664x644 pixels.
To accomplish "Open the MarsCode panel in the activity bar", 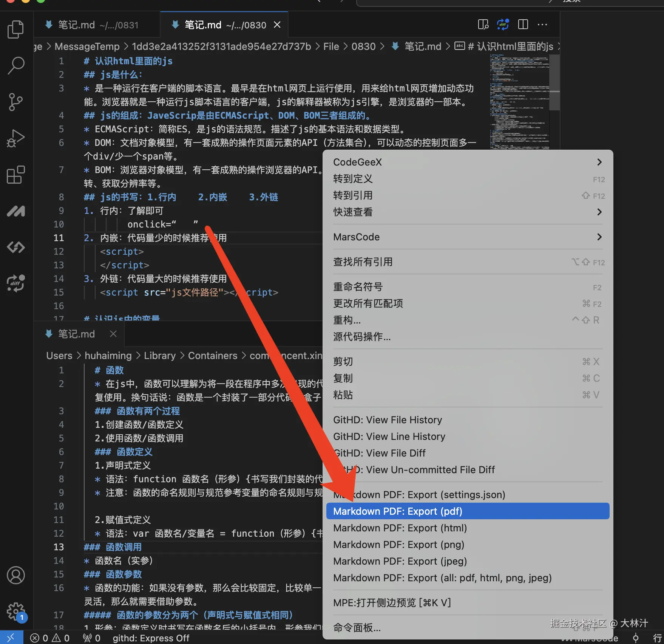I will [16, 211].
